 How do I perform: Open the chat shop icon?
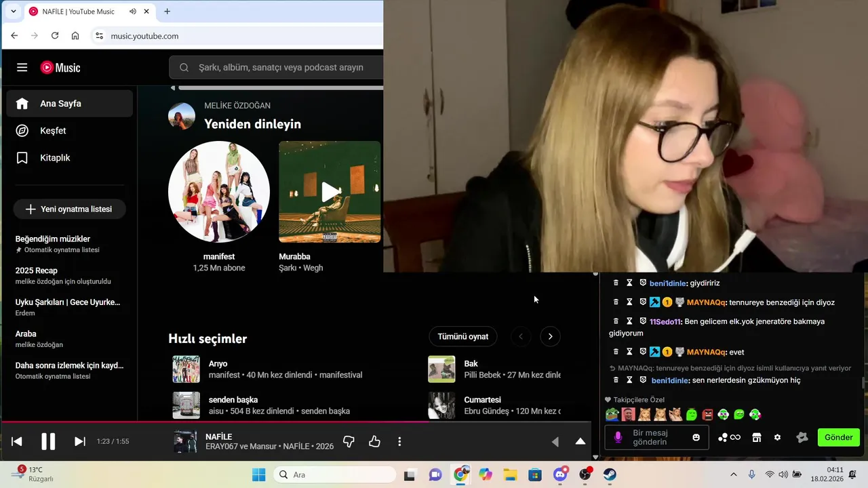coord(757,437)
